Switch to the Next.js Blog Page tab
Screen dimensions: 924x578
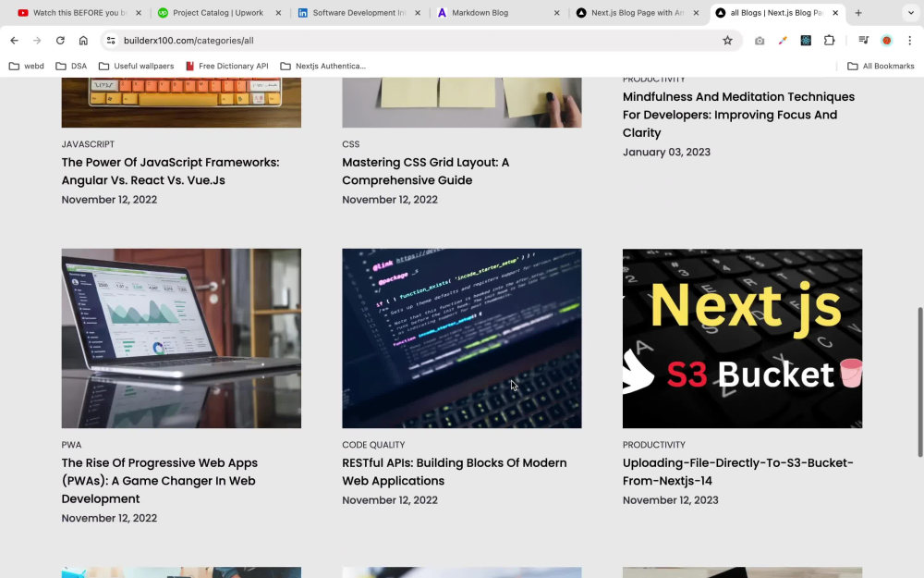(x=637, y=12)
